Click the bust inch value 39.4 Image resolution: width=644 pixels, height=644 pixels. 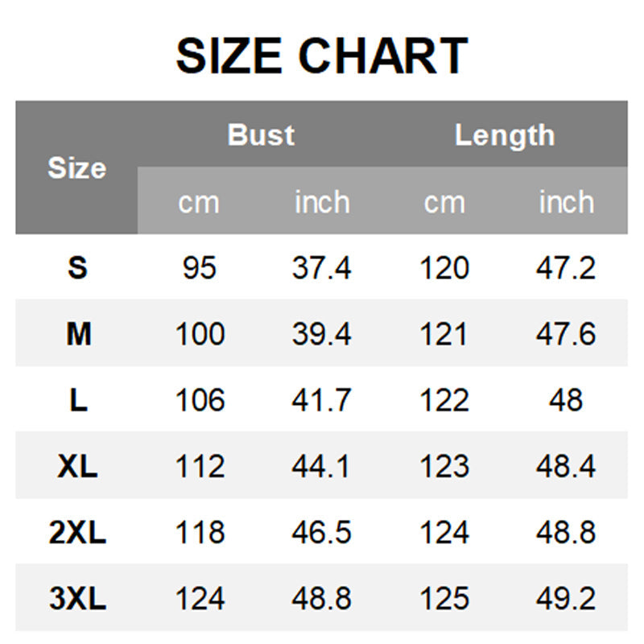[321, 333]
